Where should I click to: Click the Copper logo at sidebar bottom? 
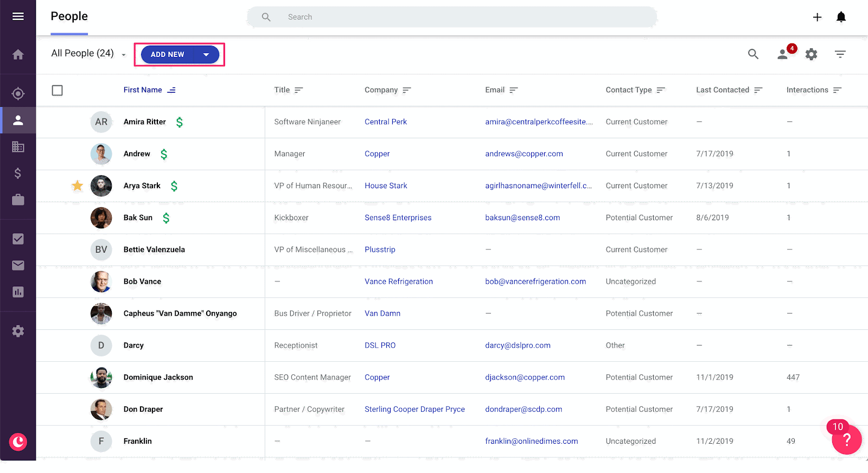tap(18, 442)
